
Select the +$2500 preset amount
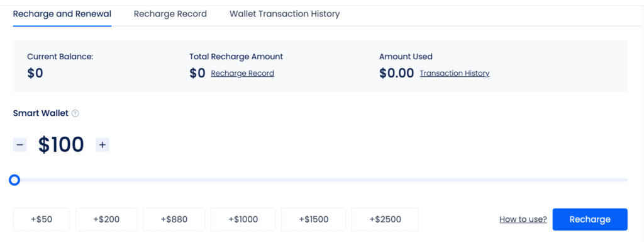[x=386, y=219]
